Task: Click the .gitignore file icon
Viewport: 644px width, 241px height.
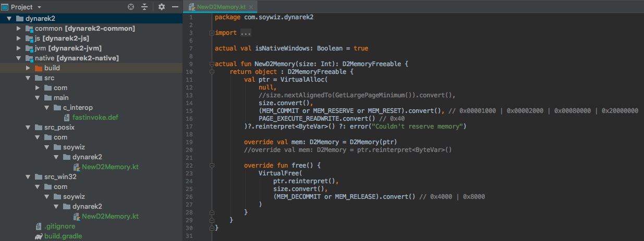Action: (39, 226)
